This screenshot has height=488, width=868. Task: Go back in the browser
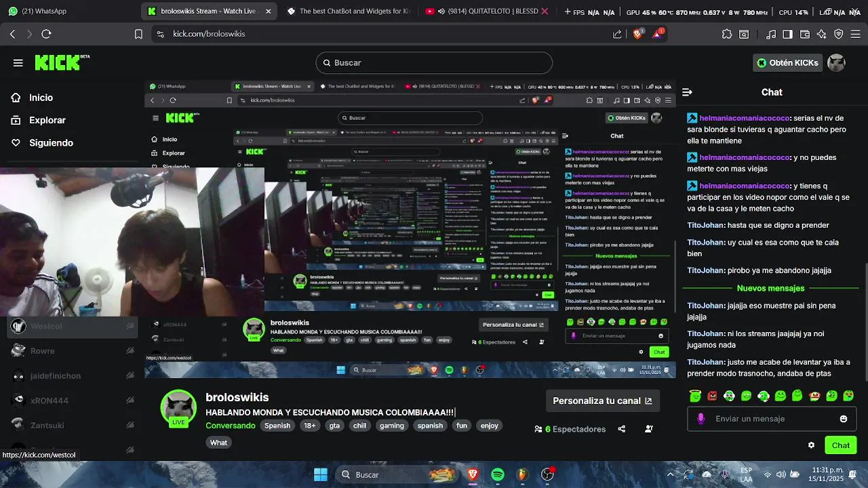tap(13, 34)
